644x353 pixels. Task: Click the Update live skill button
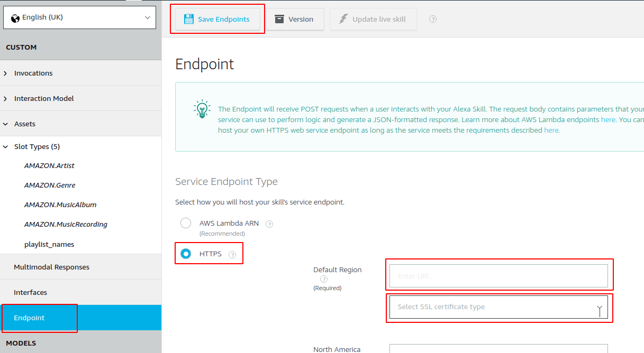[373, 20]
